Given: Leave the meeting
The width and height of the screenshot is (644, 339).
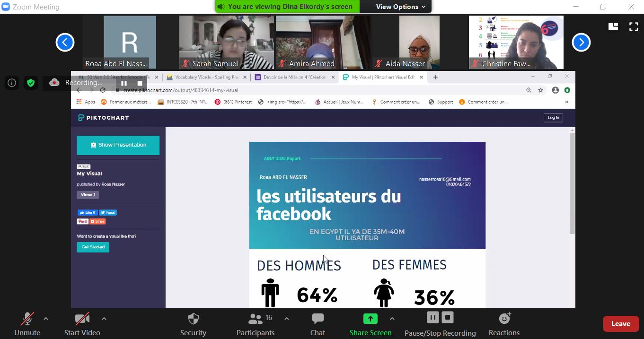Looking at the screenshot, I should 620,324.
